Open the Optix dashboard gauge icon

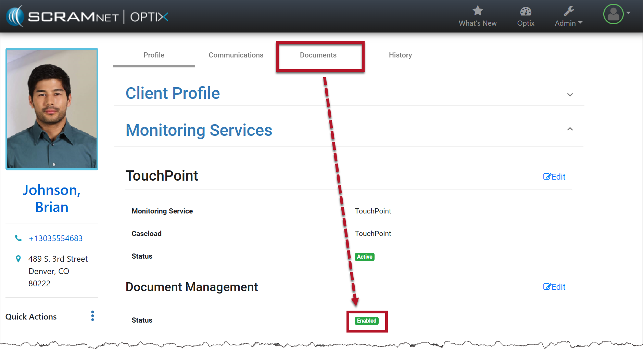pos(526,12)
